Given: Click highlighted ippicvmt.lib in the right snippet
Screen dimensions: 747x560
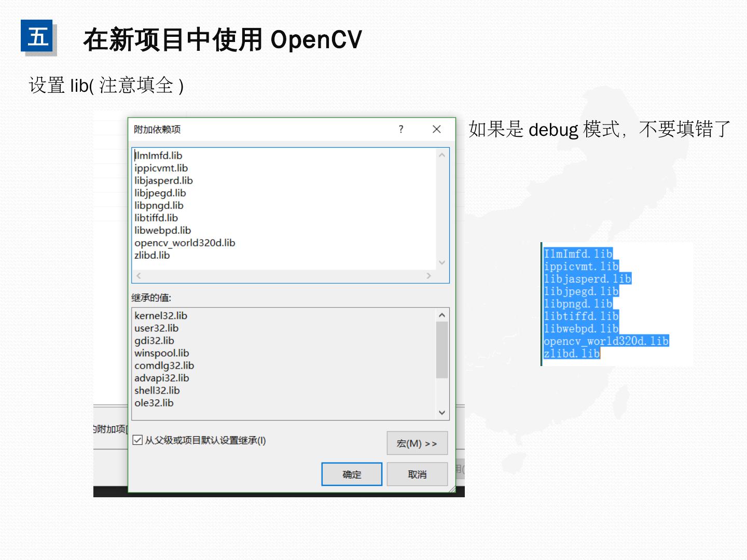Looking at the screenshot, I should 581,267.
